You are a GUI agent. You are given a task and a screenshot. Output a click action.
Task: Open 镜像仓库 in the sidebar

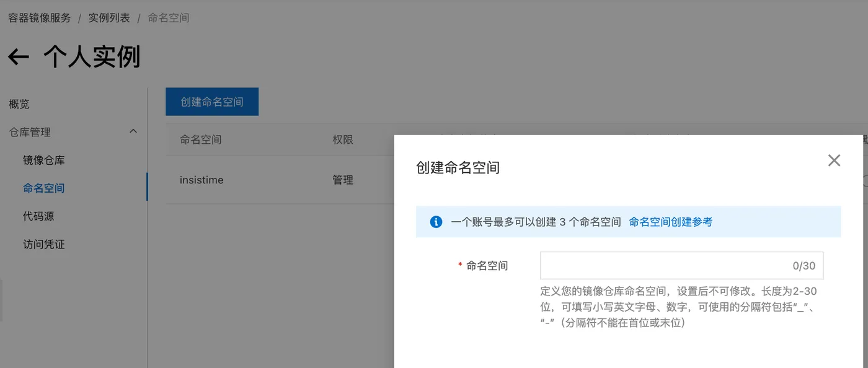tap(44, 160)
